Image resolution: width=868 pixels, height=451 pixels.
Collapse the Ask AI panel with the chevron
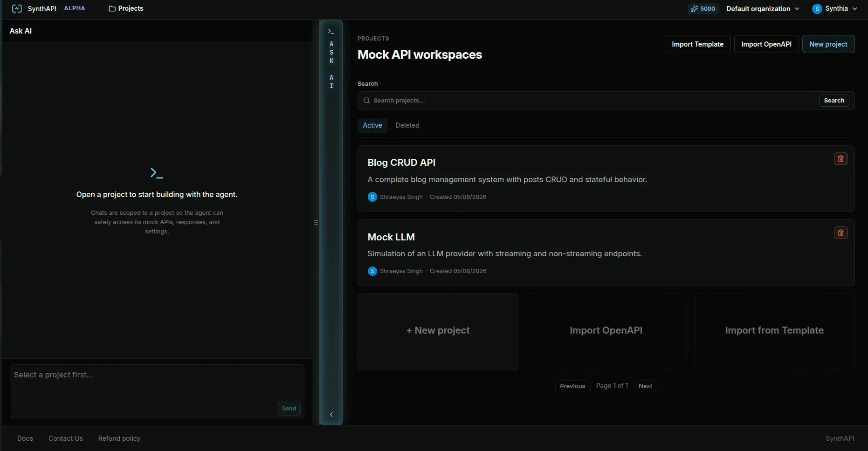point(331,415)
